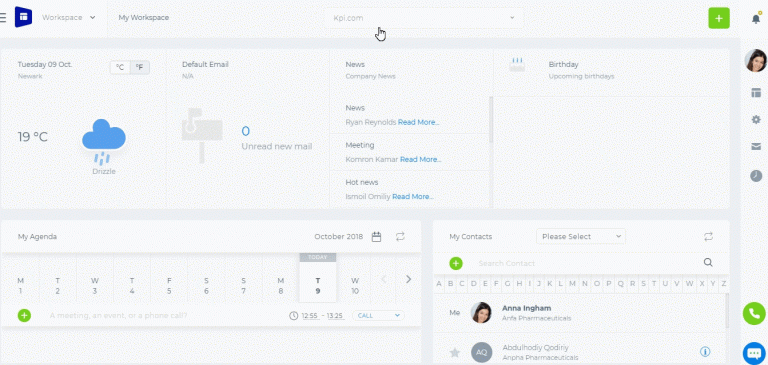Viewport: 768px width, 365px height.
Task: Open the Kpi.com company selector
Action: [424, 18]
